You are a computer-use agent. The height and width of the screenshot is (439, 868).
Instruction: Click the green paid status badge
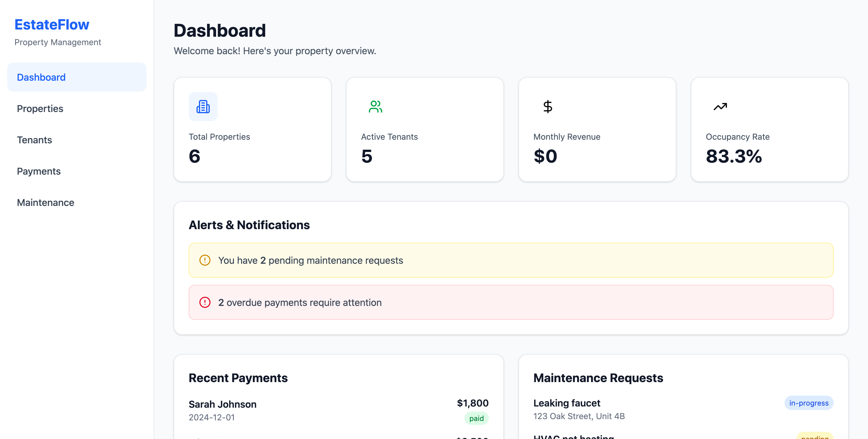tap(476, 419)
